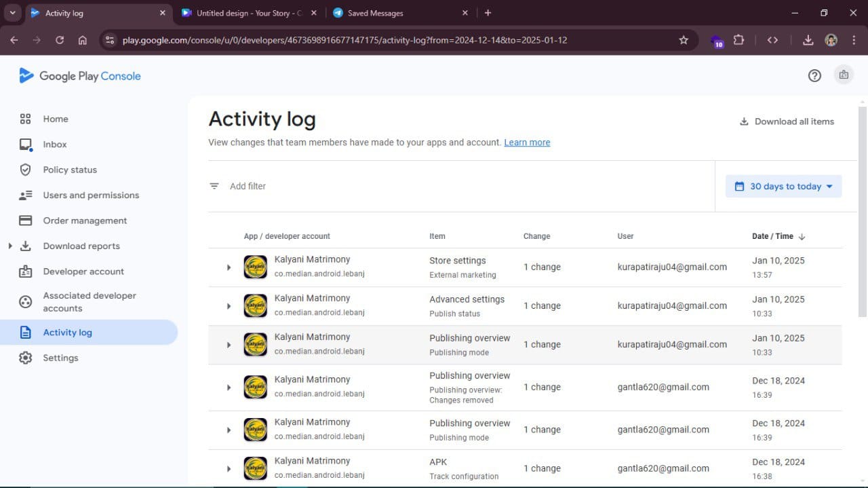The image size is (868, 488).
Task: Expand the Advanced settings Publish status row
Action: pos(229,306)
